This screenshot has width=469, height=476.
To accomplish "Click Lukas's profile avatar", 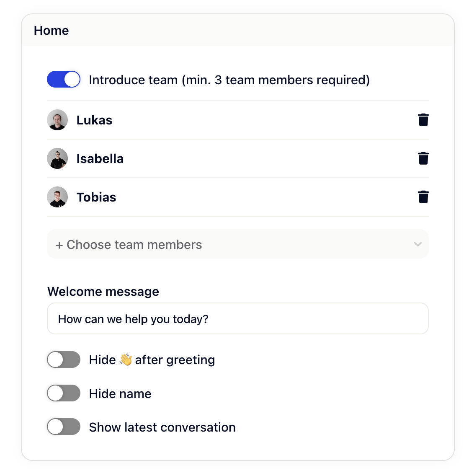I will [x=57, y=120].
